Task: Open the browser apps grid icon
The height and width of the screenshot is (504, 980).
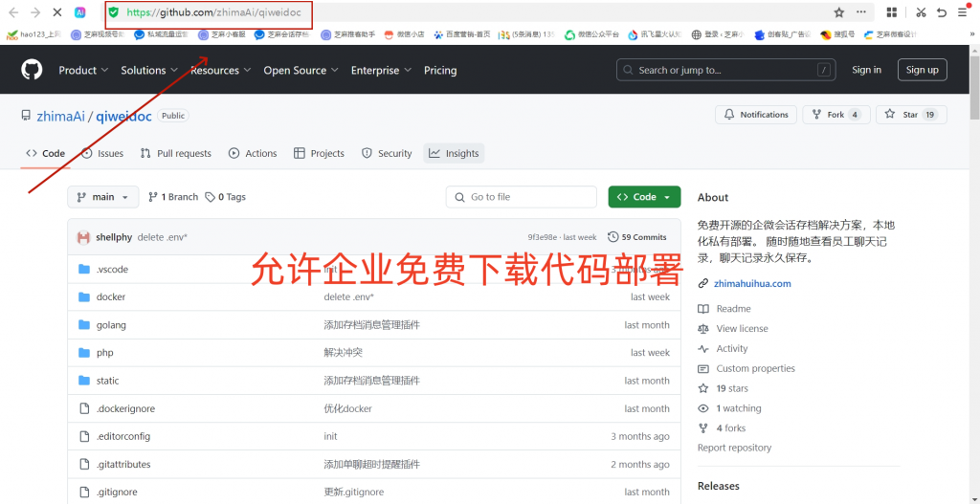Action: (892, 12)
